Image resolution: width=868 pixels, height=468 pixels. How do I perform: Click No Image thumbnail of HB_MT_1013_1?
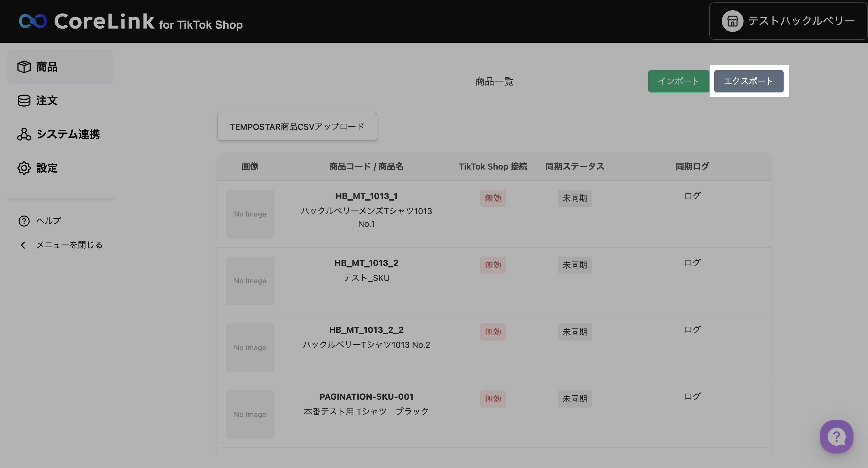pyautogui.click(x=250, y=214)
